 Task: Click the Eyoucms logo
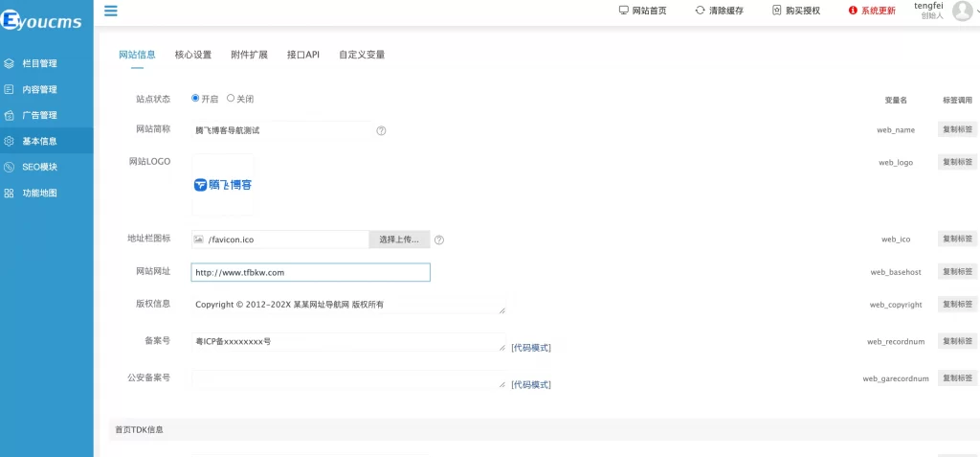[x=42, y=22]
